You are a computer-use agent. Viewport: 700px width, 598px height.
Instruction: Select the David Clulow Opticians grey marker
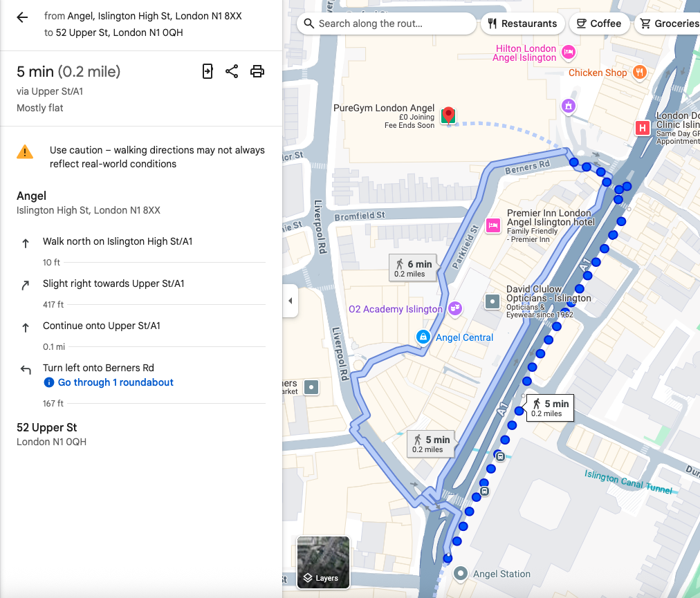(492, 301)
